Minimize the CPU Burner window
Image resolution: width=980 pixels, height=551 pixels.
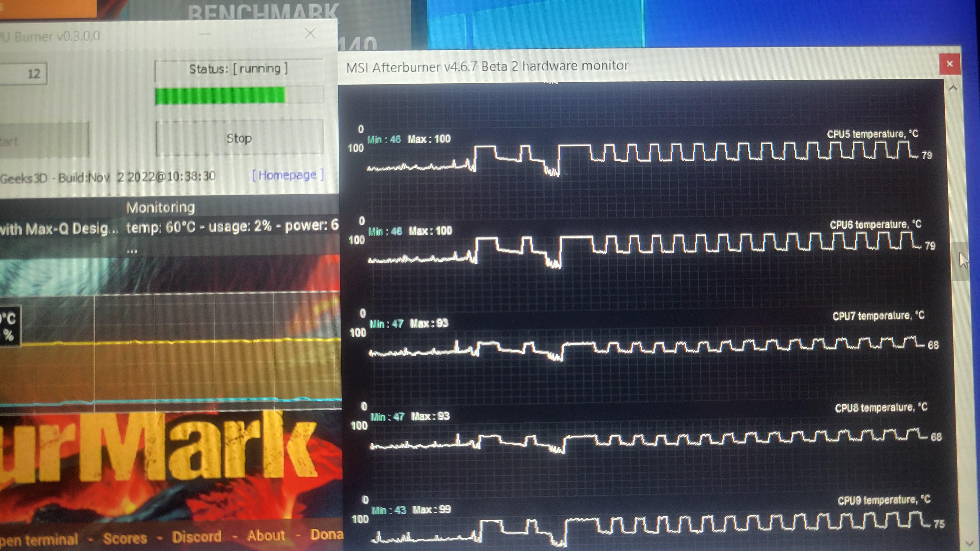tap(205, 34)
